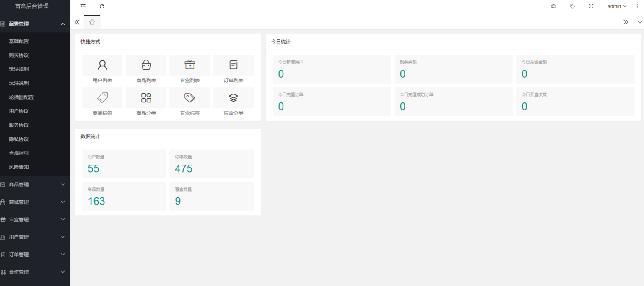Click the 商品列表 shopping bag icon

pyautogui.click(x=146, y=65)
